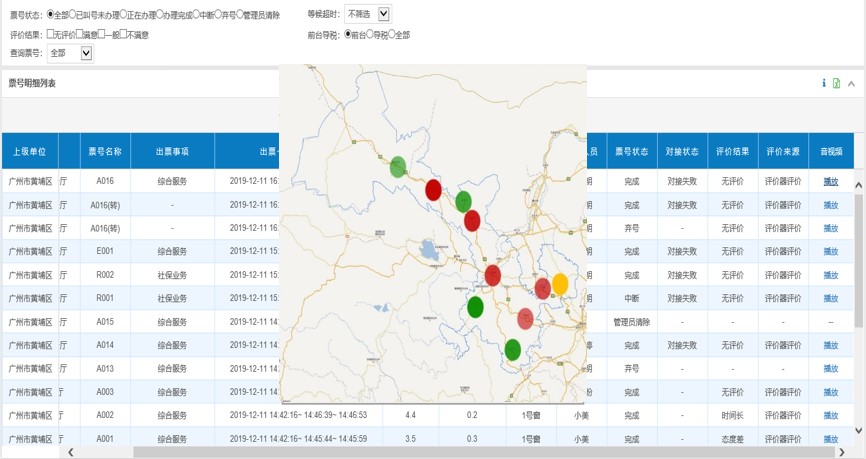This screenshot has width=866, height=459.
Task: Select the 导税 radio option
Action: [370, 34]
